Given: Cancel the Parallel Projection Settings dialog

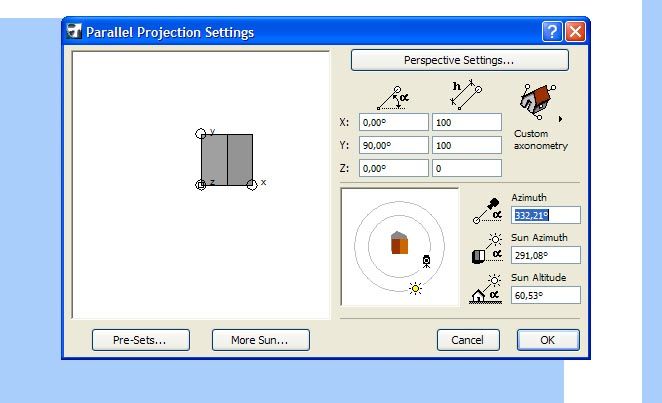Looking at the screenshot, I should coord(468,340).
